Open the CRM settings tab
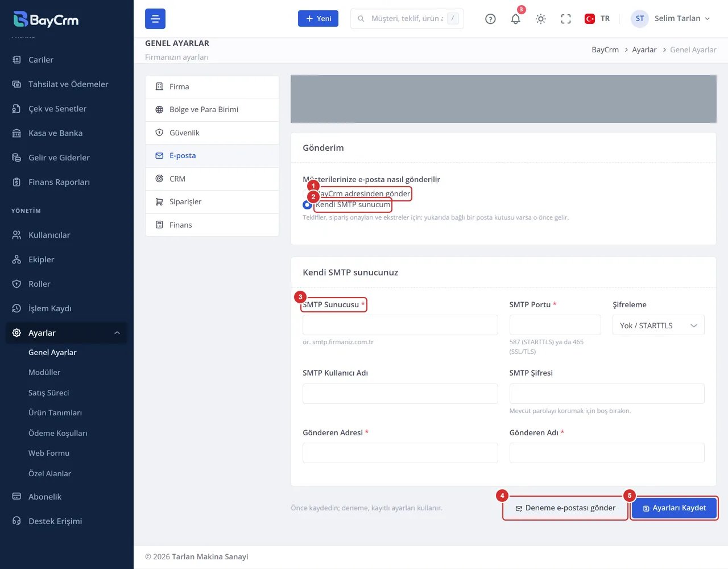 tap(212, 179)
